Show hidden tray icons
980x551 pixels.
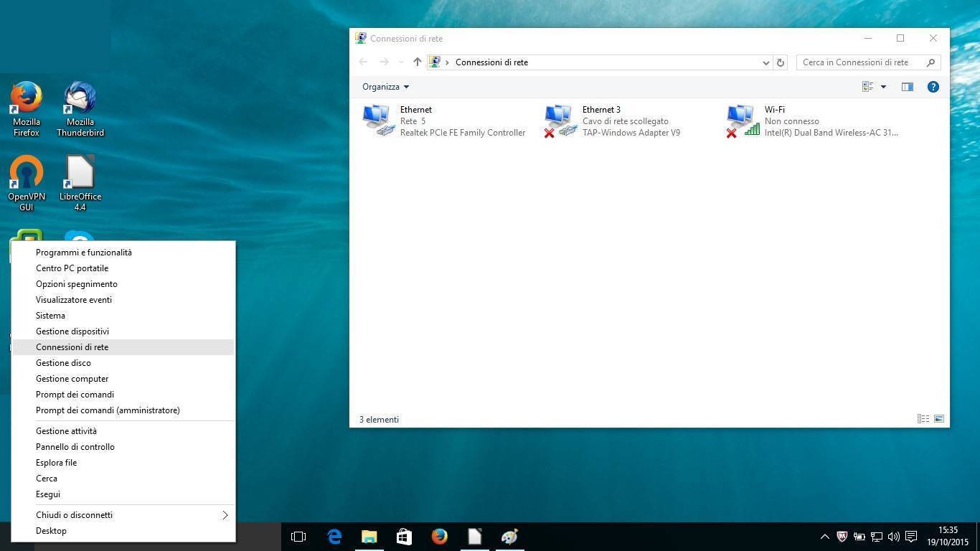coord(825,537)
